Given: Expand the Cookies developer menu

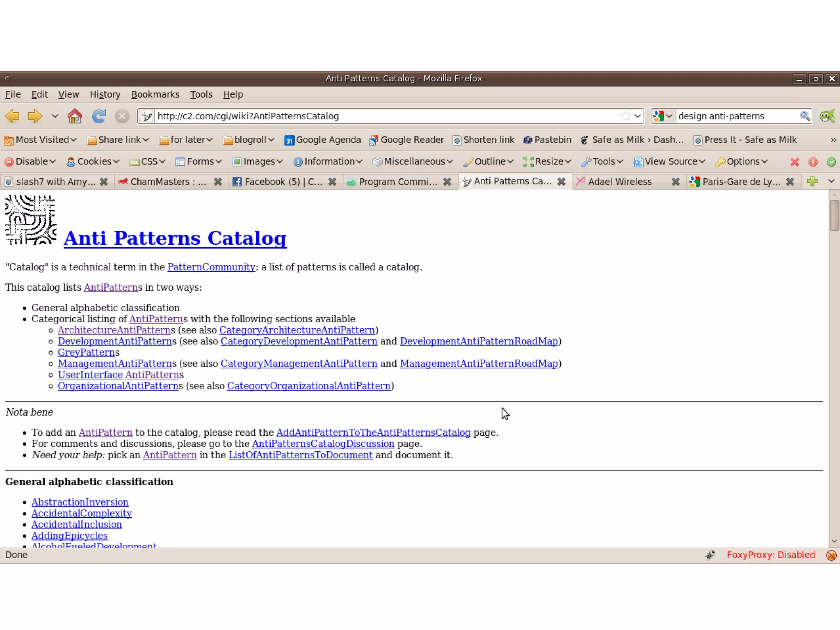Looking at the screenshot, I should pos(93,161).
